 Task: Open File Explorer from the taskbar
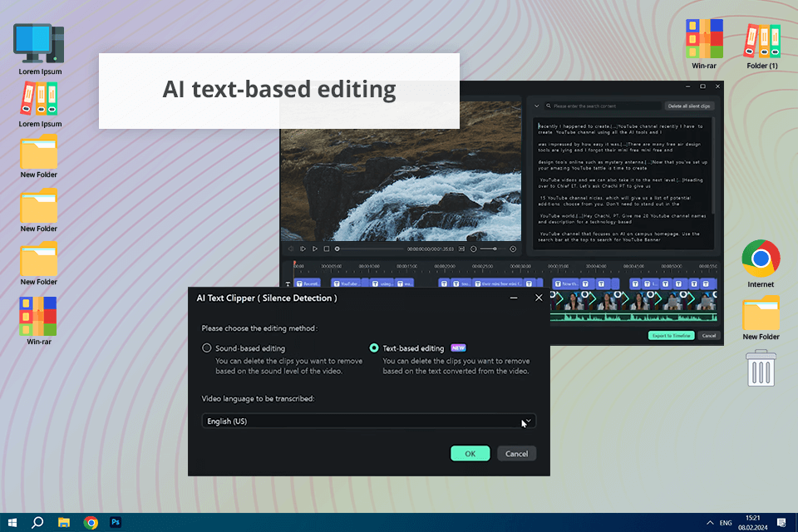tap(64, 522)
